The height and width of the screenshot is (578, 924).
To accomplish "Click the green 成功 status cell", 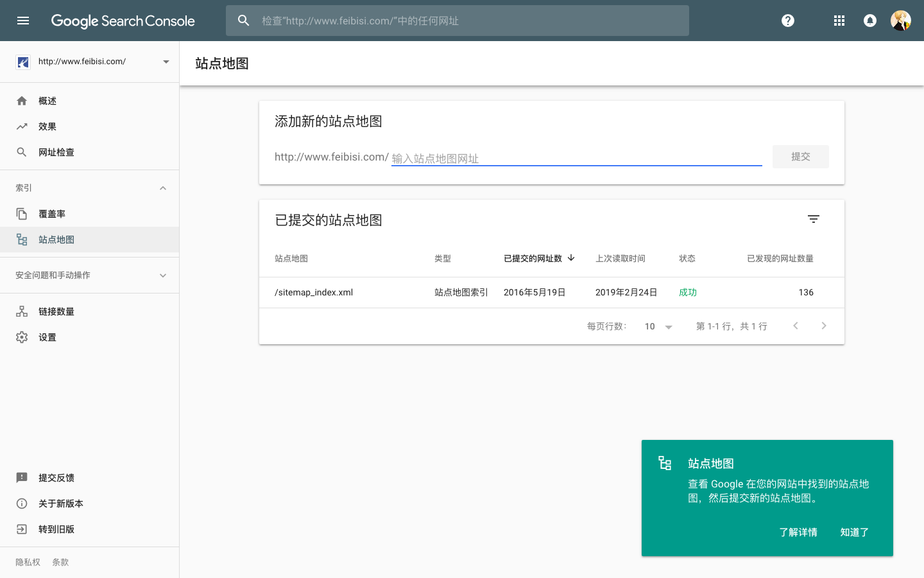I will (x=688, y=292).
